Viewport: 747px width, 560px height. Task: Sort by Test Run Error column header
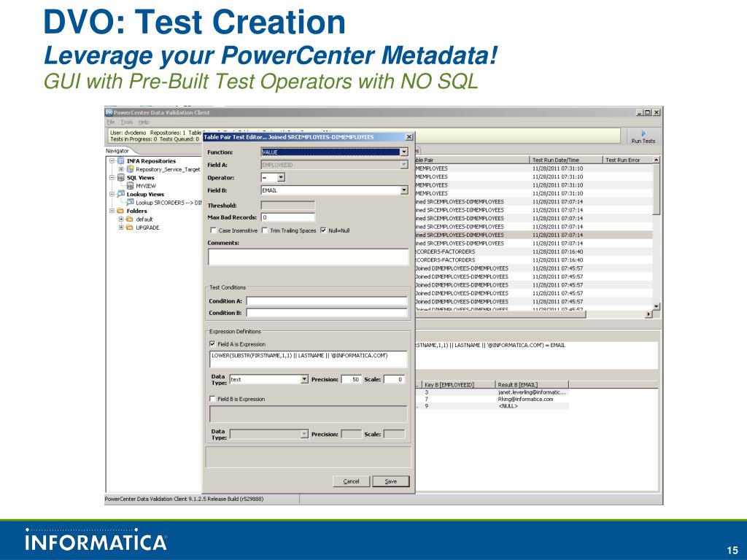(627, 160)
